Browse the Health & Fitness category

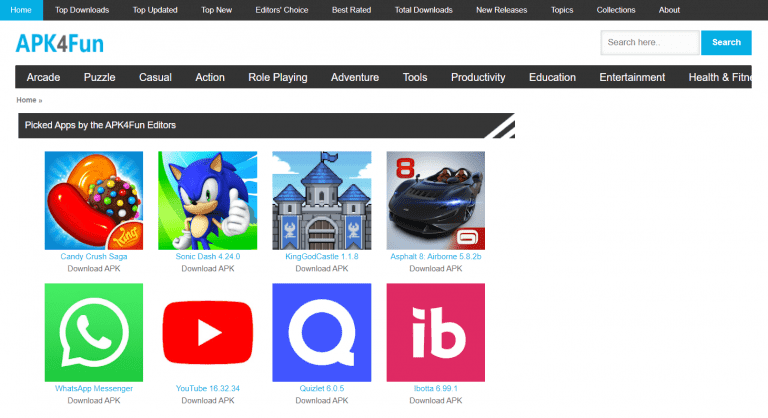coord(720,77)
